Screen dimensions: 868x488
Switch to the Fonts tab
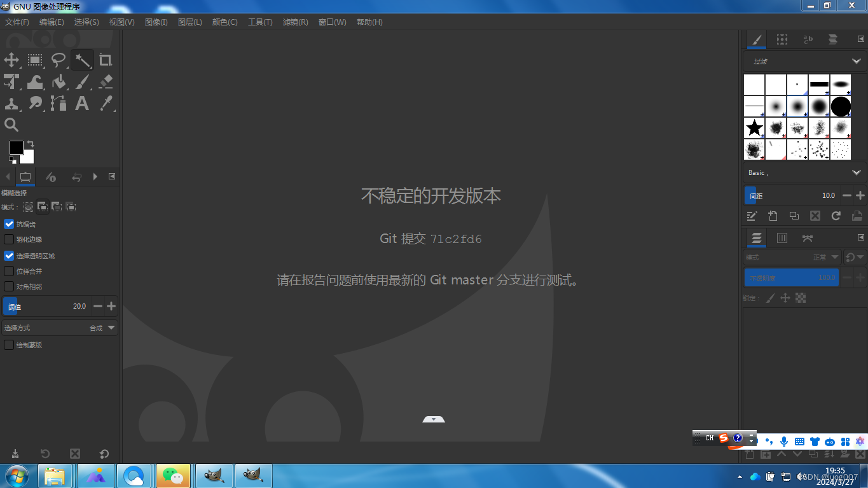[x=808, y=39]
